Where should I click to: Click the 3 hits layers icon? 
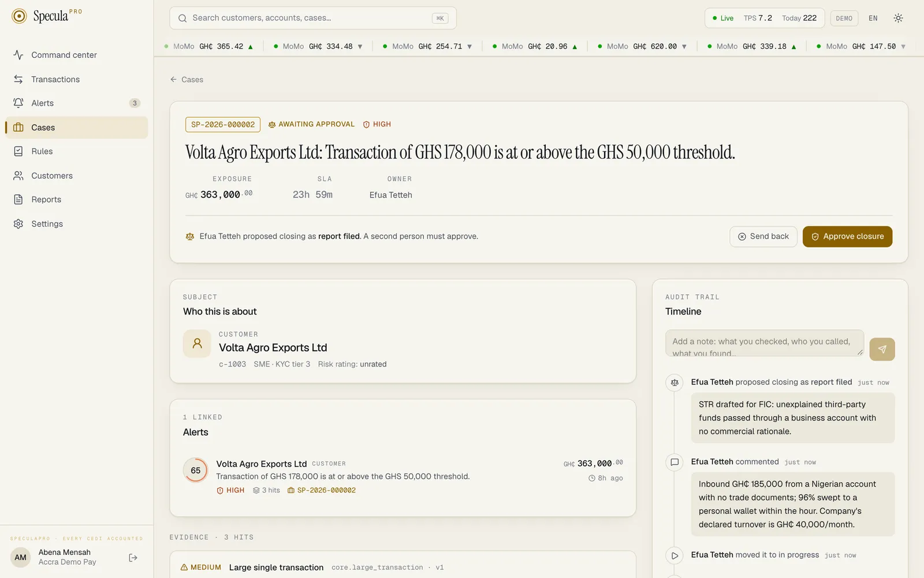pos(256,490)
